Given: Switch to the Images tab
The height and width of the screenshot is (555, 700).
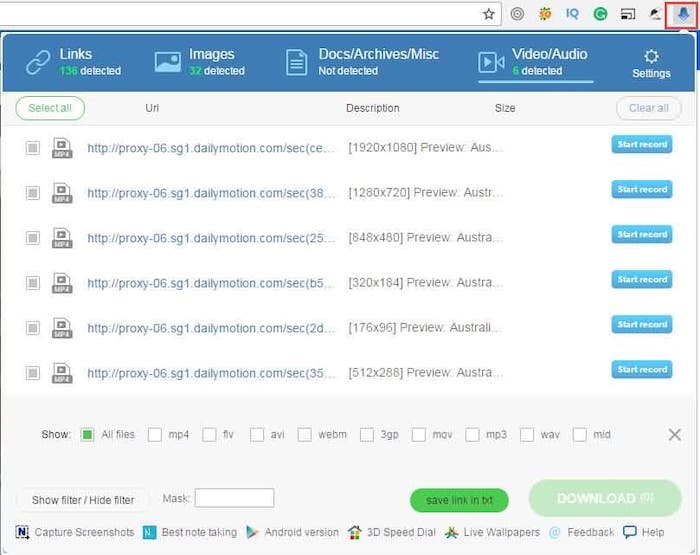Looking at the screenshot, I should [x=200, y=62].
